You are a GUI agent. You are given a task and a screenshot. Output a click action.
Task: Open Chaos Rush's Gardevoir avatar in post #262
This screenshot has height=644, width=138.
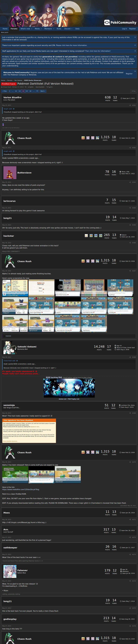10,138
